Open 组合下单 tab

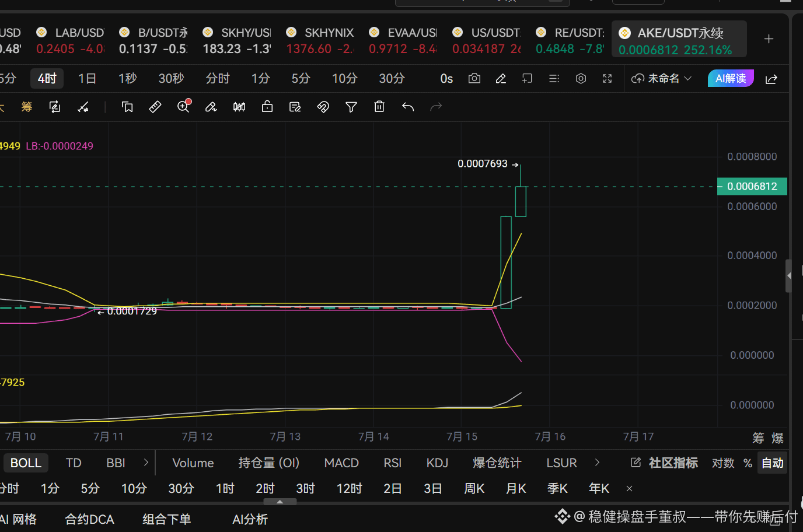(167, 520)
